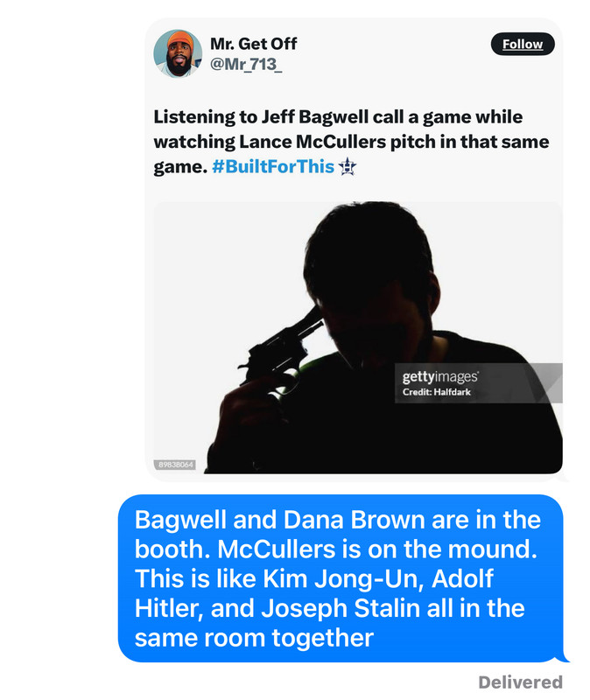Click the Credit: Halfdark label
This screenshot has height=700, width=590.
coord(436,392)
